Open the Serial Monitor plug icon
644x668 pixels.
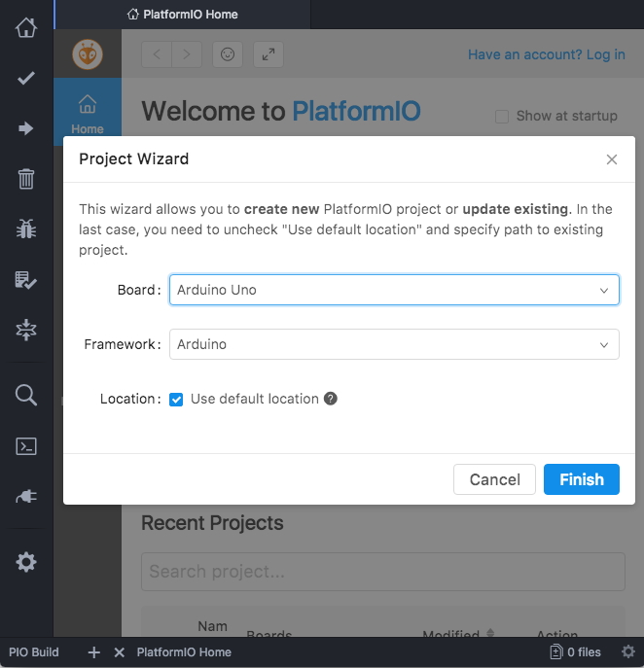[x=26, y=497]
